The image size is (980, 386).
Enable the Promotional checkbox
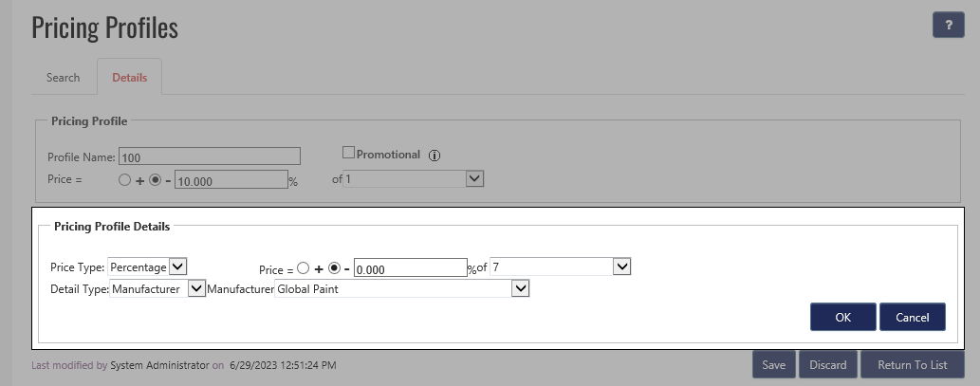pos(348,153)
